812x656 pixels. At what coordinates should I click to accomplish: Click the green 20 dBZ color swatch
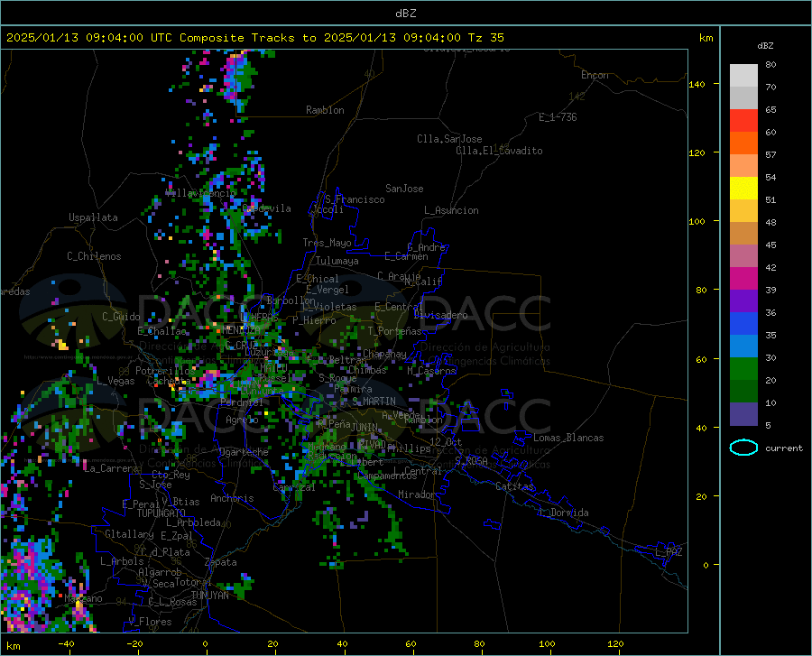coord(743,369)
